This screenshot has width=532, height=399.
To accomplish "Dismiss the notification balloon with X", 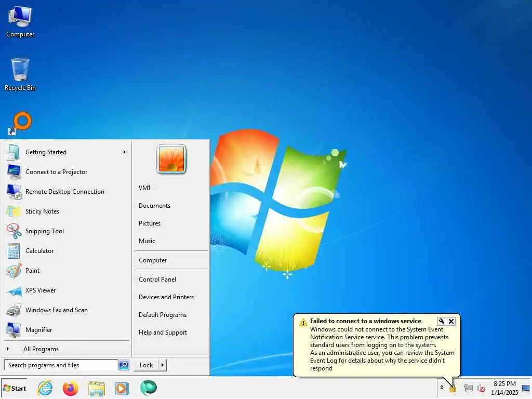I will pyautogui.click(x=451, y=321).
